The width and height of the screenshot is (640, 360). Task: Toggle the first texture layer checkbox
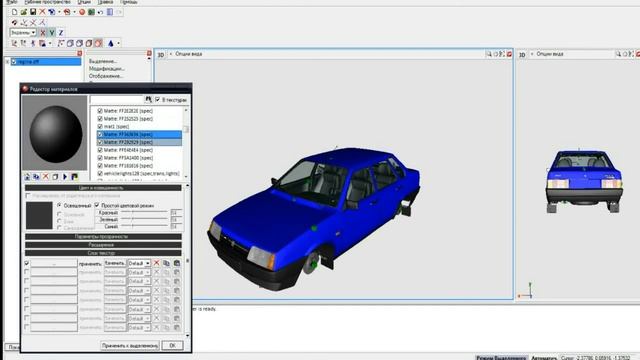click(x=27, y=263)
